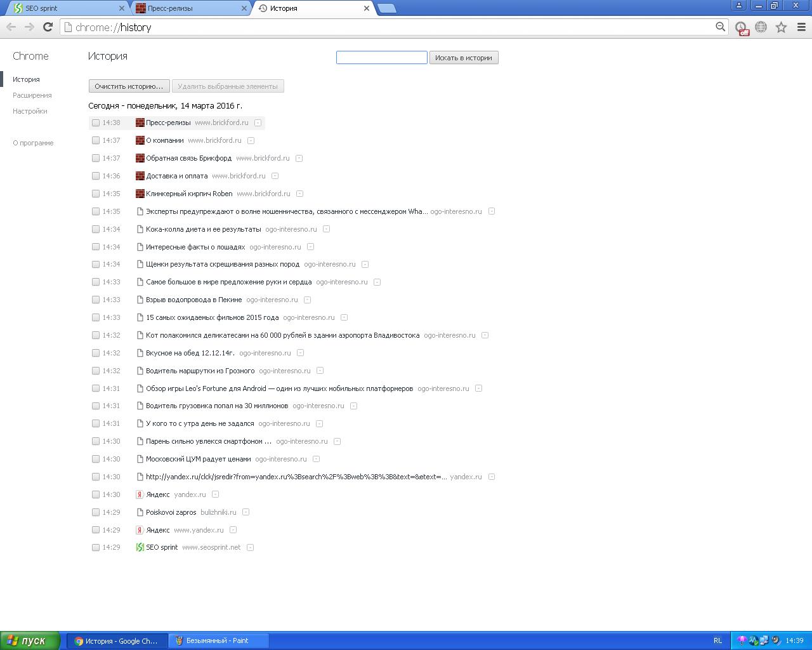Viewport: 812px width, 650px height.
Task: Click the page icon beside Poiskovoi zapros
Action: click(140, 512)
